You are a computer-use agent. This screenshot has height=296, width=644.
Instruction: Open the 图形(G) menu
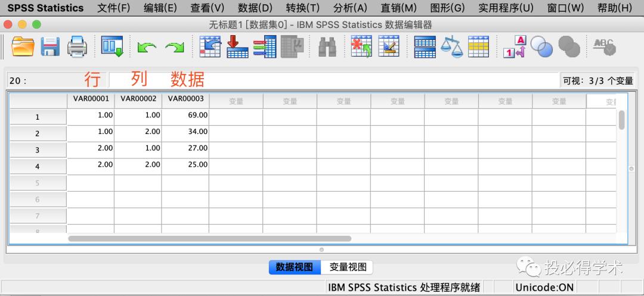click(x=447, y=8)
